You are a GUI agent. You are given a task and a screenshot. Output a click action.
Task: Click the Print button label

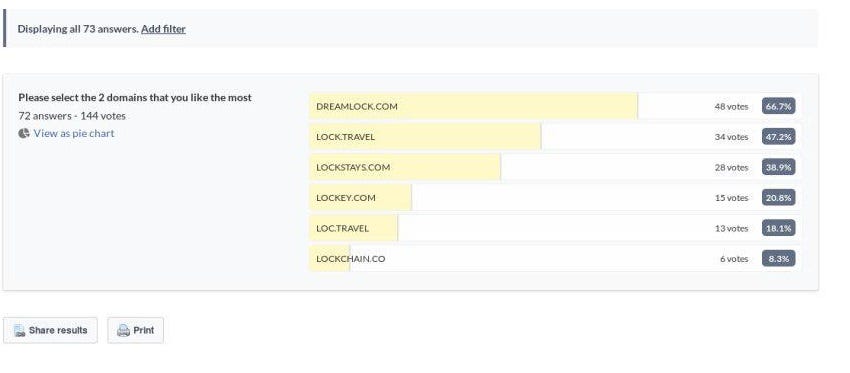(x=144, y=330)
